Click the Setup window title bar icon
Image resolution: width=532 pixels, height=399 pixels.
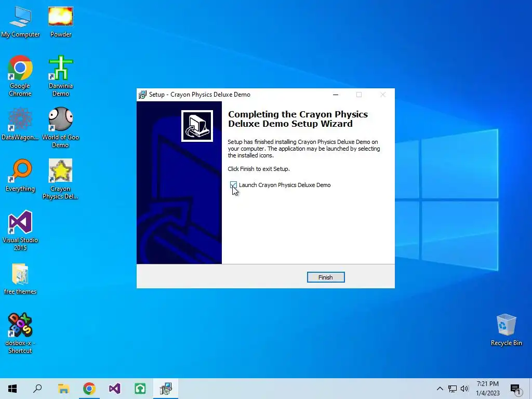[142, 95]
